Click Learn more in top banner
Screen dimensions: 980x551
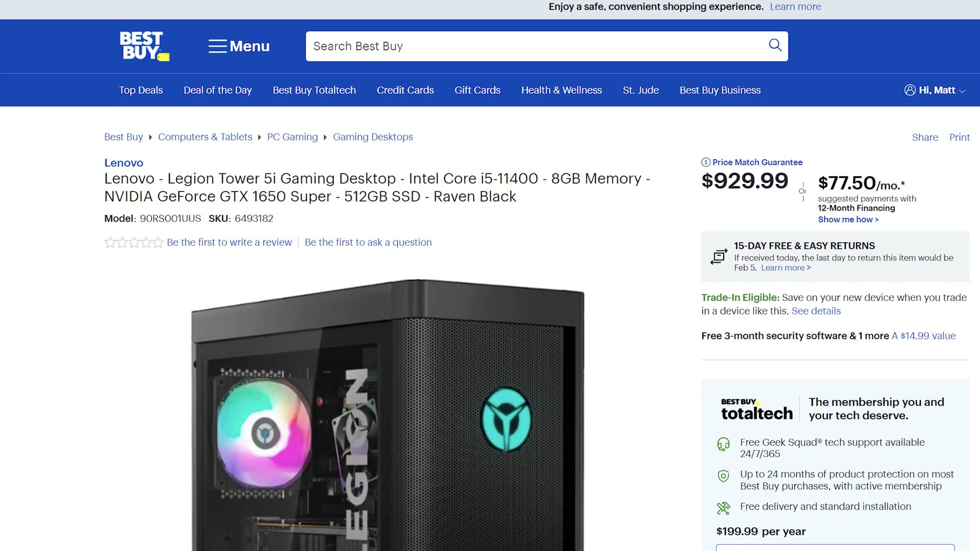[x=795, y=7]
